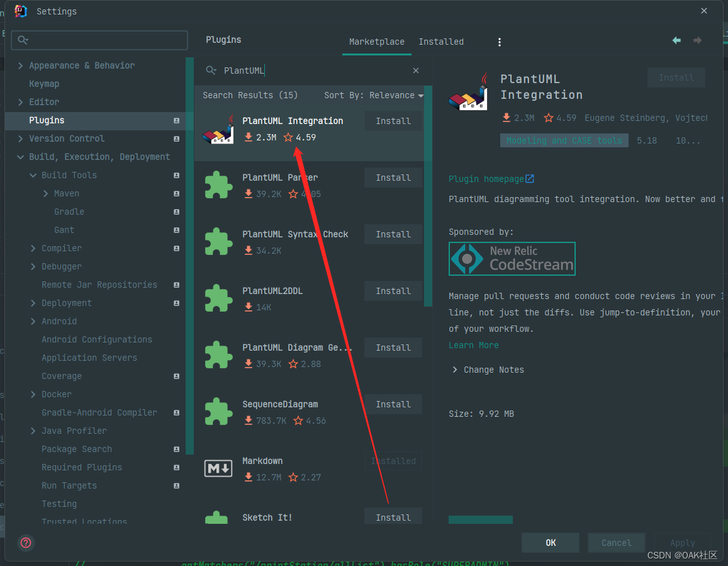Screen dimensions: 728x566
Task: Expand the Docker node
Action: click(x=33, y=395)
